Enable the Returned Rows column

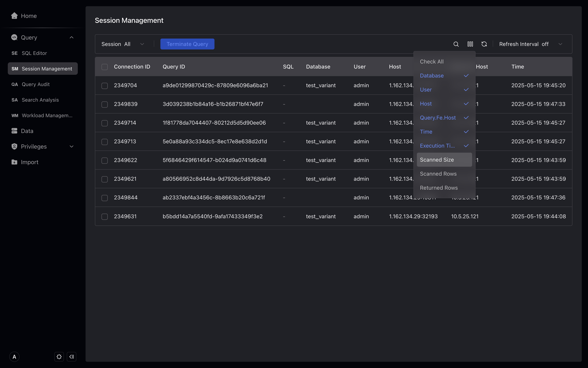(x=444, y=188)
